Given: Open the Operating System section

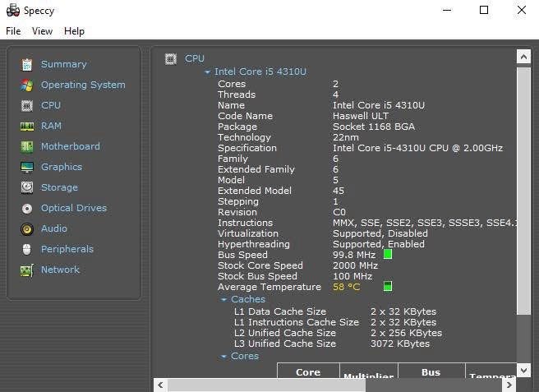Looking at the screenshot, I should pos(83,85).
